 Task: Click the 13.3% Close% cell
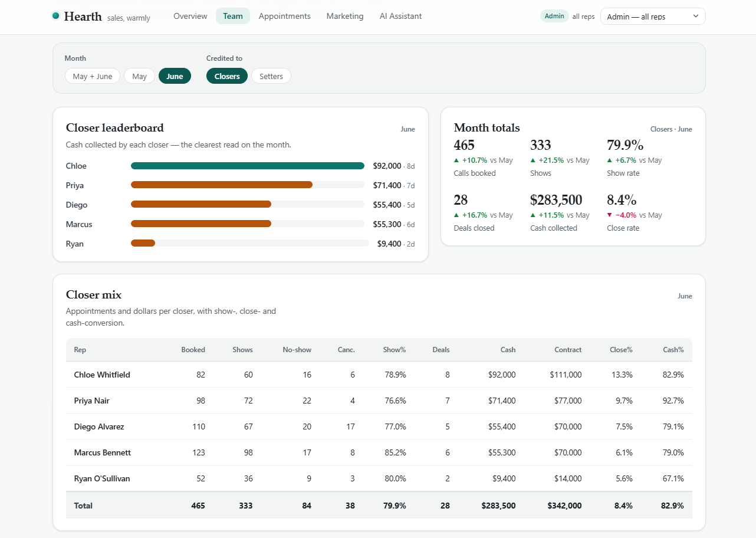[x=623, y=375]
